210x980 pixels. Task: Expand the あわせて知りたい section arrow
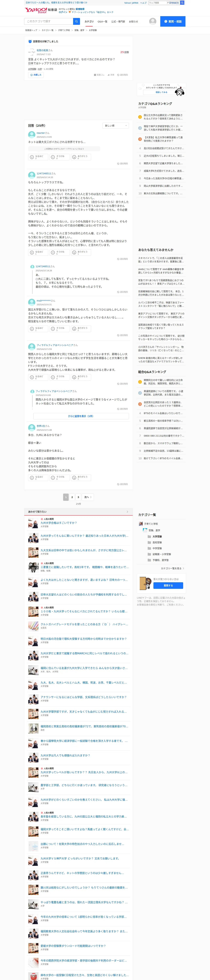tap(127, 512)
